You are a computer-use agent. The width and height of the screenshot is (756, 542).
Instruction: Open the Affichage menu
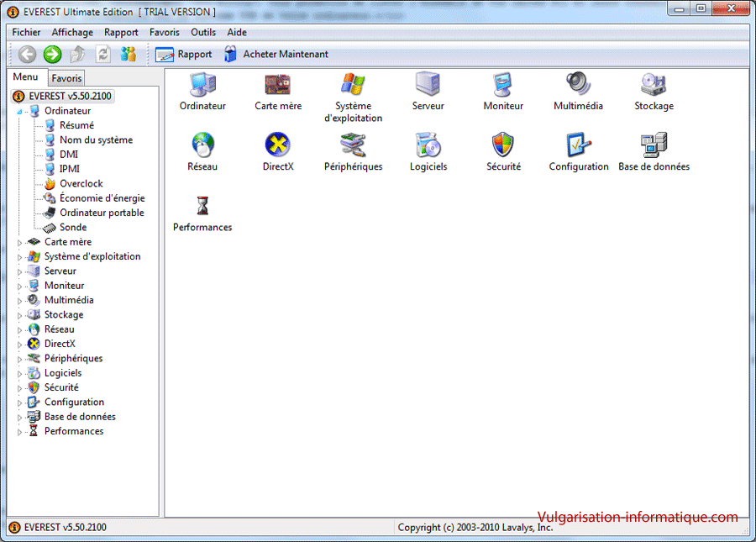[72, 32]
